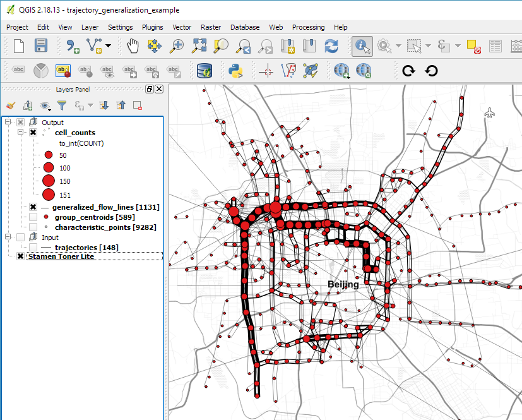
Task: Activate the Identify Features tool
Action: click(x=362, y=45)
